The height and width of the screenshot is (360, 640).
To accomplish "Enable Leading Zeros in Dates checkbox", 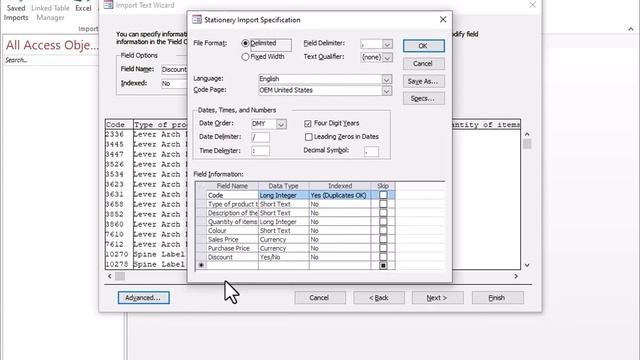I will [x=309, y=137].
